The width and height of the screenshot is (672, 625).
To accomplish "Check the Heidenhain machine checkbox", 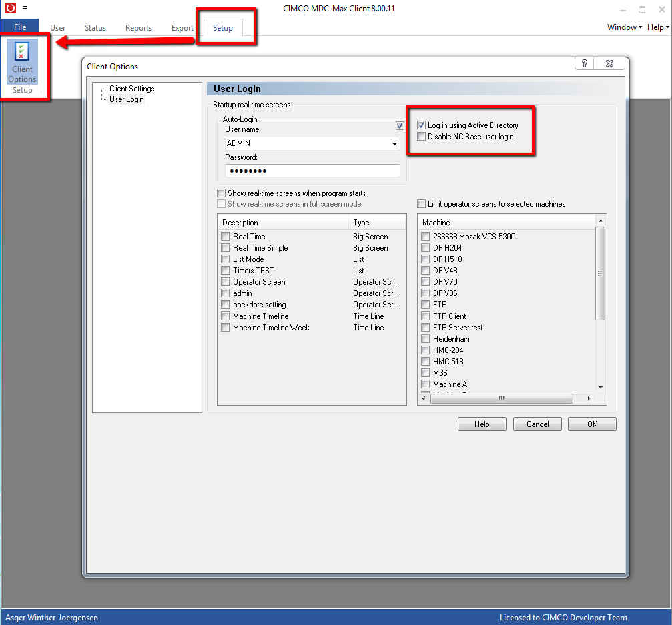I will click(426, 339).
